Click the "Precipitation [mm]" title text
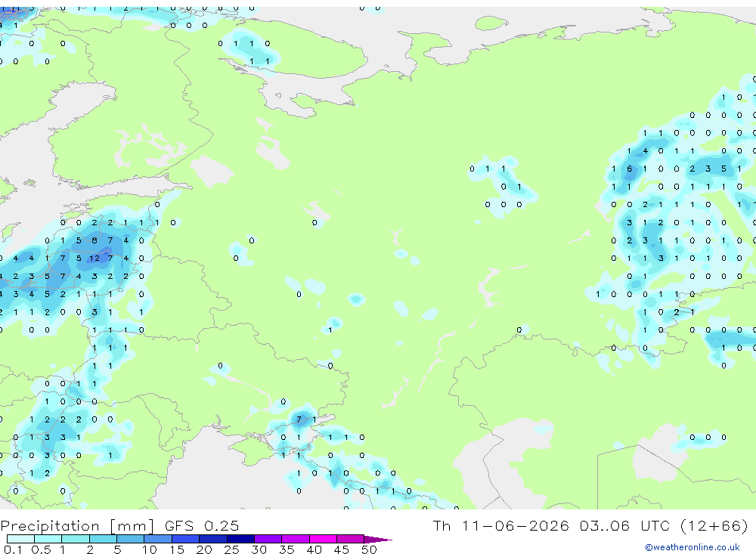Screen dimensions: 756x554 tap(77, 525)
